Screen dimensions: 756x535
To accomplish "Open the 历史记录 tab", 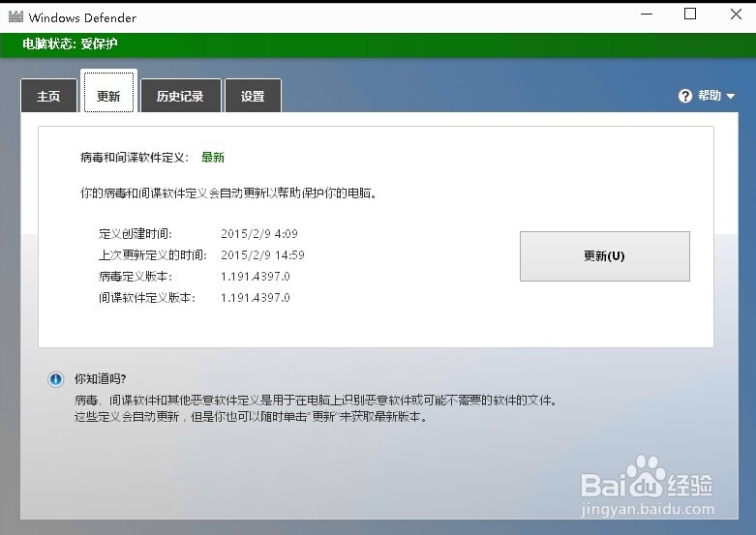I will [180, 96].
